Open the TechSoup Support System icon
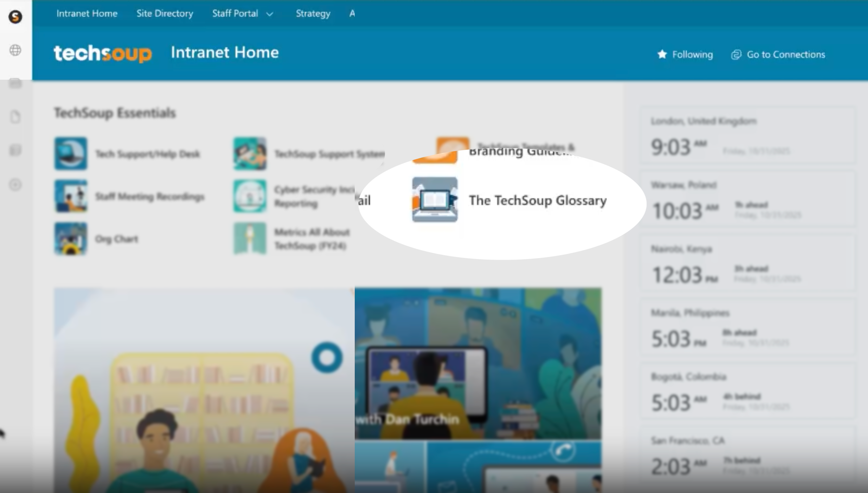868x493 pixels. coord(250,153)
